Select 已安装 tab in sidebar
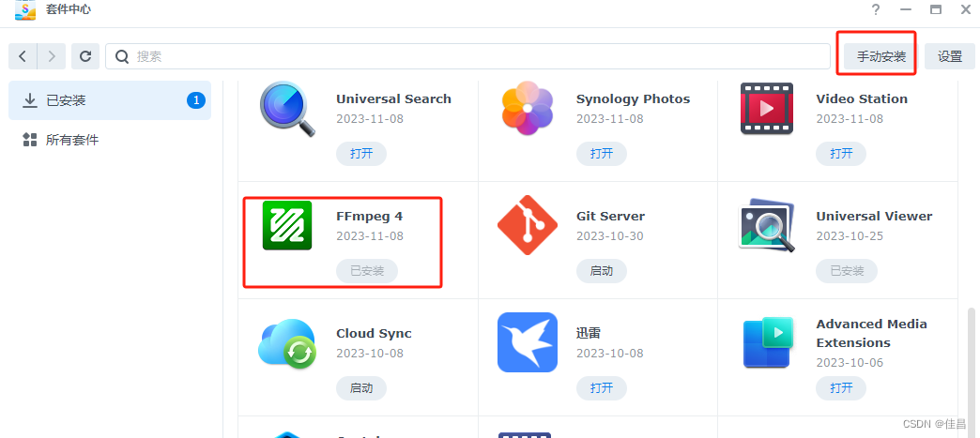Screen dimensions: 980x438 pyautogui.click(x=110, y=100)
